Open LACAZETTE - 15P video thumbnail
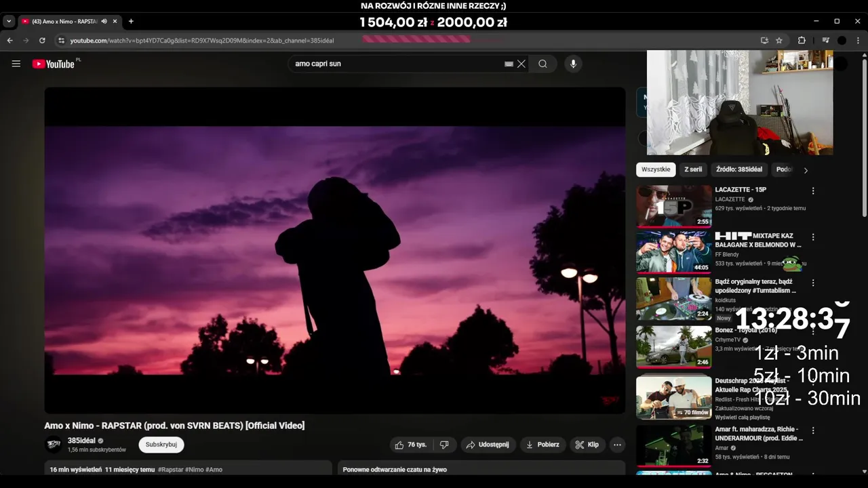The width and height of the screenshot is (868, 488). coord(673,206)
